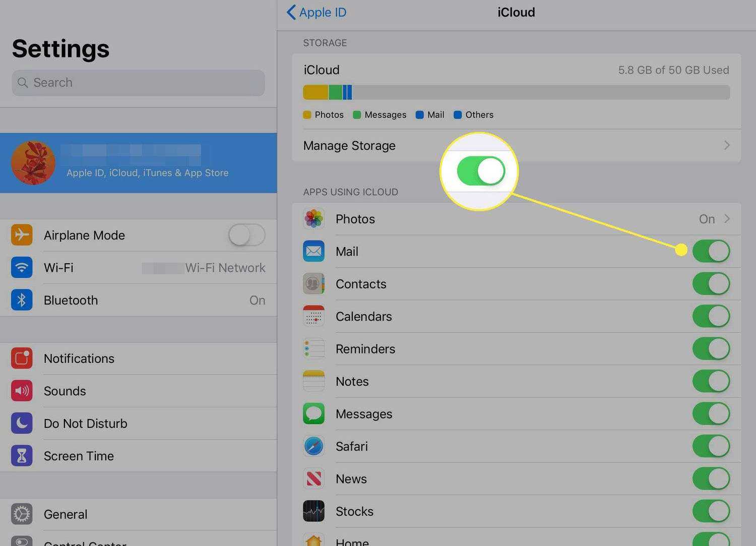Open Apple ID, iCloud, iTunes account row
The width and height of the screenshot is (756, 546).
pyautogui.click(x=139, y=162)
